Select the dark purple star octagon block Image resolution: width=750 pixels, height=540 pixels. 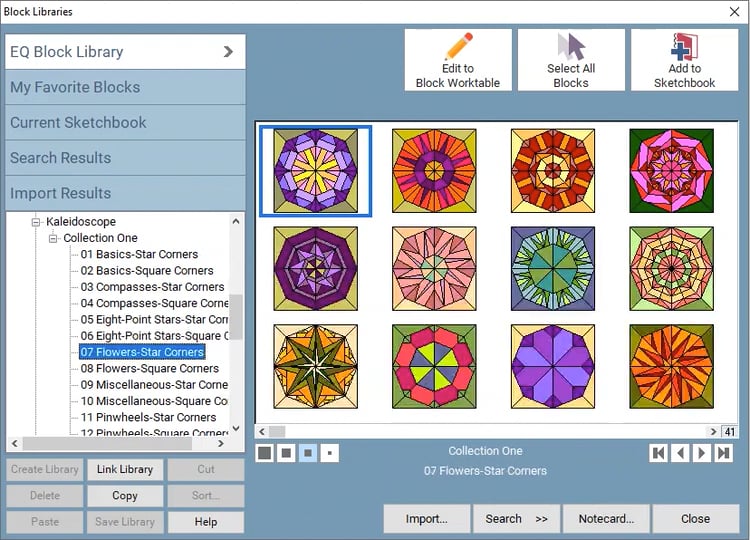coord(316,269)
